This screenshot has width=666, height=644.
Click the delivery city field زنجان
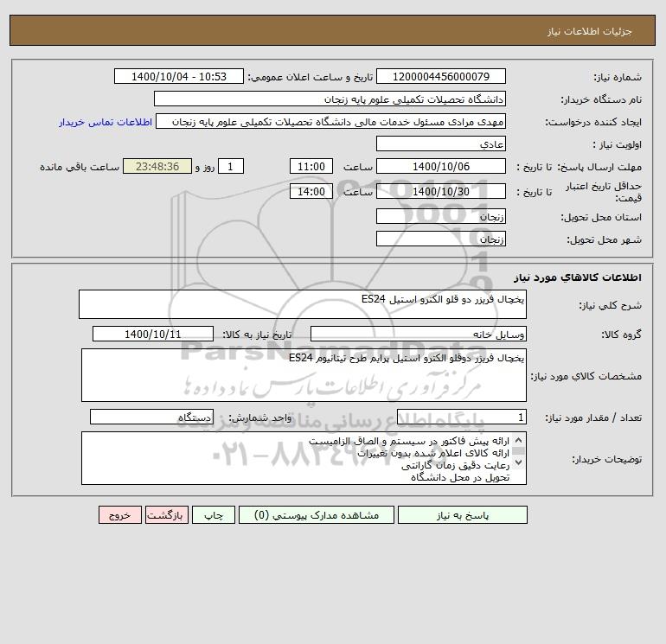pyautogui.click(x=441, y=239)
